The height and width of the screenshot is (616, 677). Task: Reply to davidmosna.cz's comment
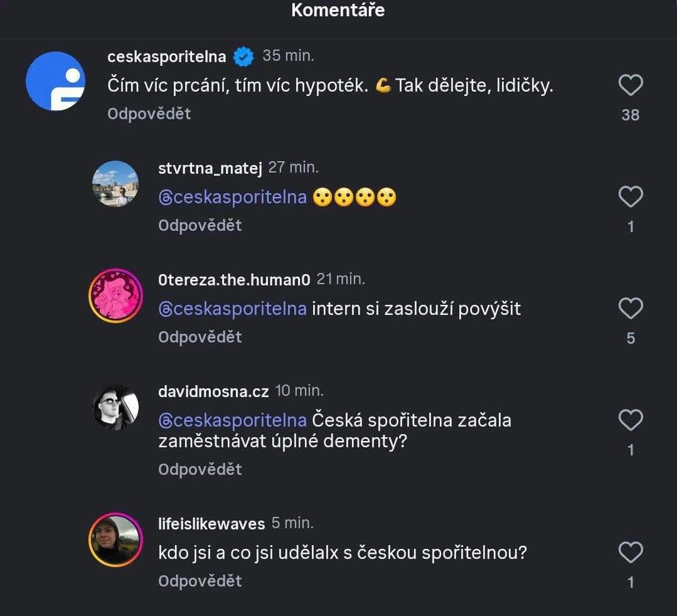(200, 469)
